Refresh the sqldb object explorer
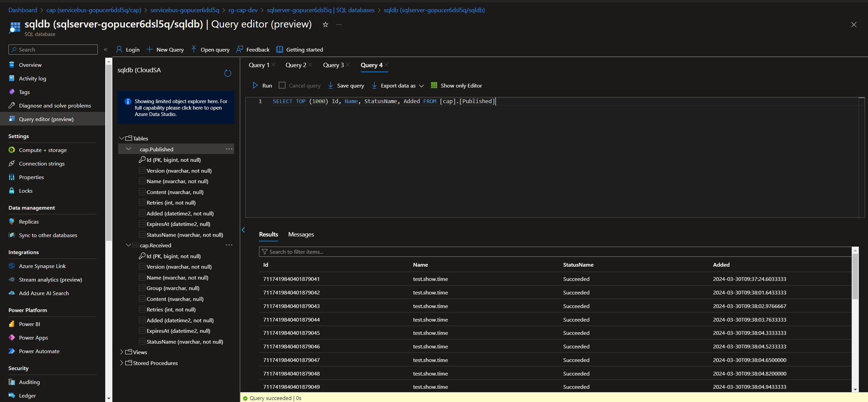The width and height of the screenshot is (868, 402). click(228, 73)
